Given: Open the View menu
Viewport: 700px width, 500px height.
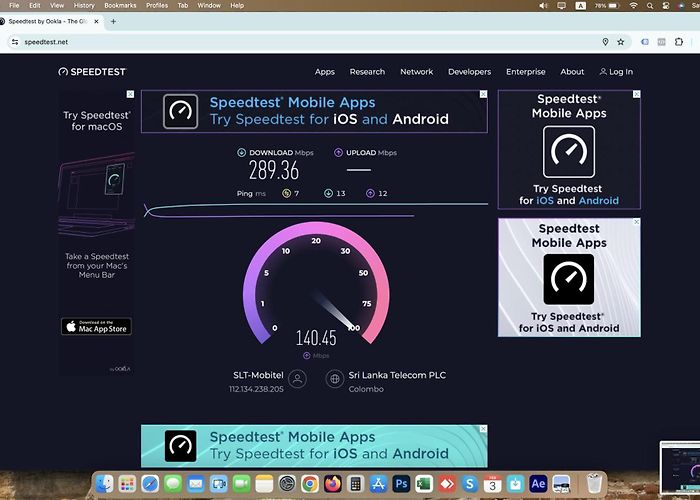Looking at the screenshot, I should point(57,5).
